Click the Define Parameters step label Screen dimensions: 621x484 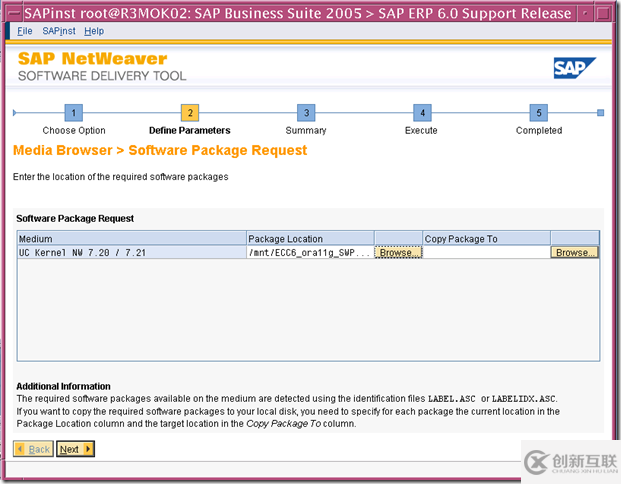point(190,130)
